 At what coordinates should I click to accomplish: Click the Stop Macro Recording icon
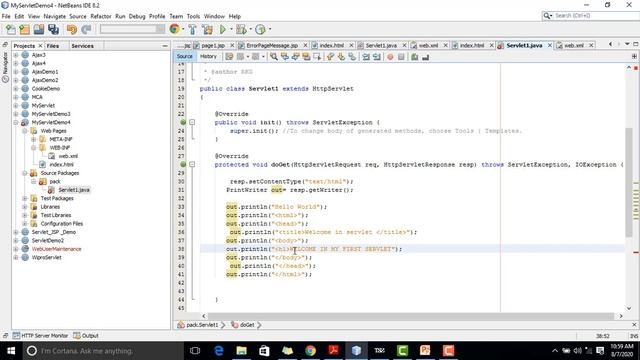401,57
